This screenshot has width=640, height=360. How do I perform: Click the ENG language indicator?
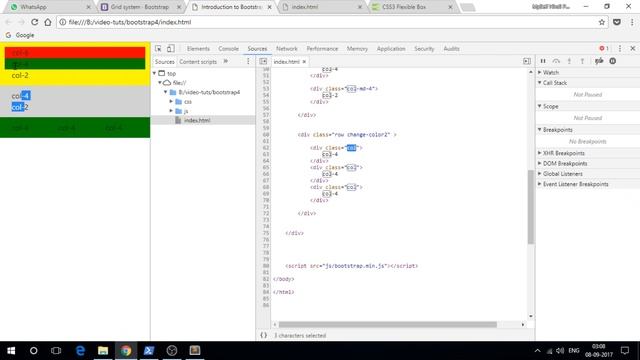click(573, 351)
